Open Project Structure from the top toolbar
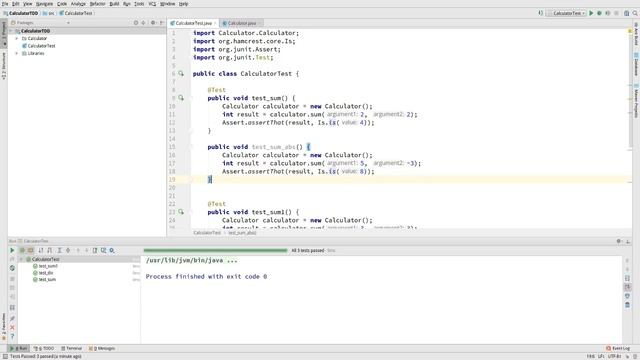The width and height of the screenshot is (640, 360). (627, 13)
